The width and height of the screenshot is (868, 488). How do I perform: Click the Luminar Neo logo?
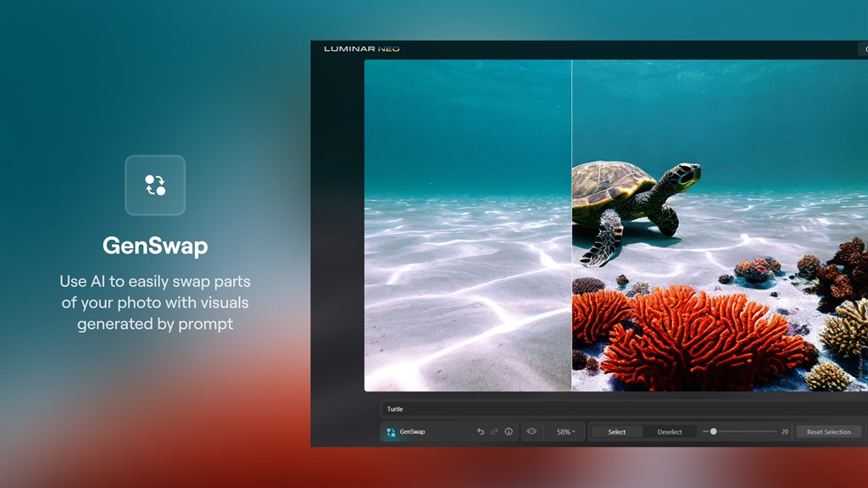click(x=361, y=48)
